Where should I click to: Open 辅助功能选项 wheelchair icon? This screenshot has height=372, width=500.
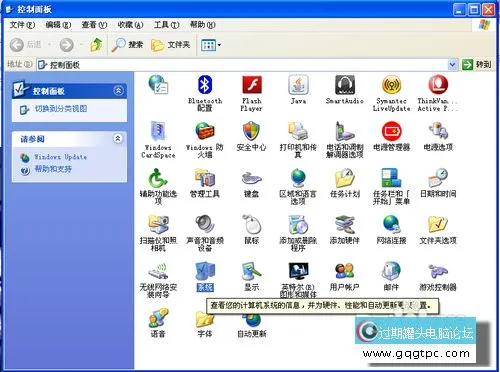(158, 178)
